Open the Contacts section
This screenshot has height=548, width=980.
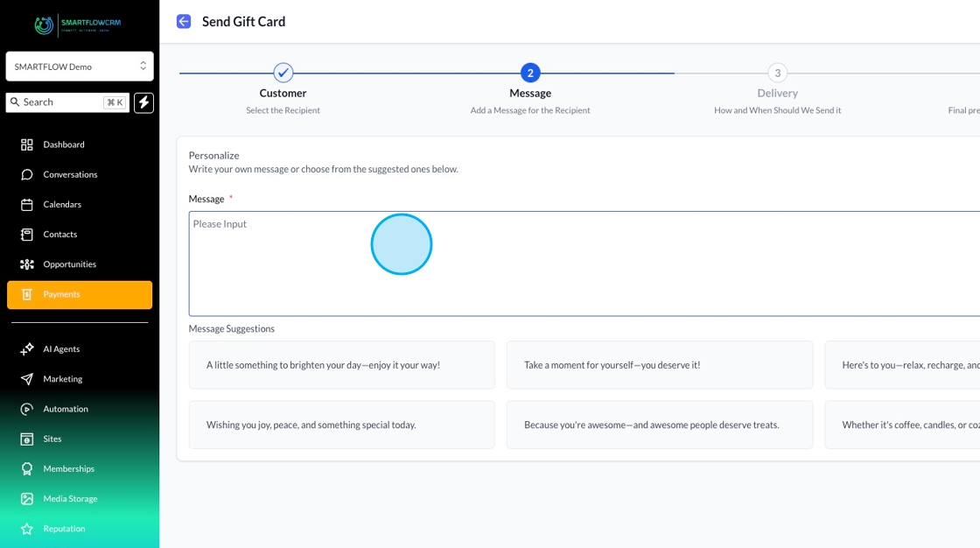click(x=60, y=234)
